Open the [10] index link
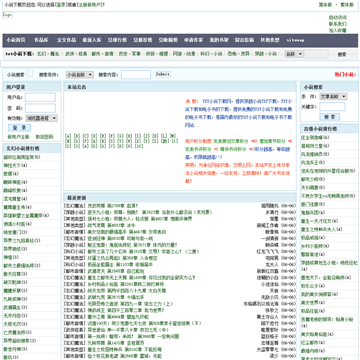The width and height of the screenshot is (360, 360). [139, 146]
